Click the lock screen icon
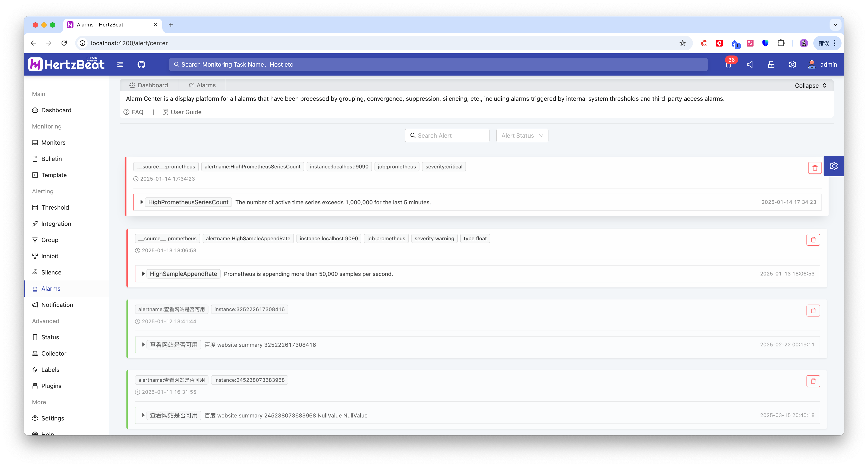This screenshot has height=467, width=868. tap(771, 64)
